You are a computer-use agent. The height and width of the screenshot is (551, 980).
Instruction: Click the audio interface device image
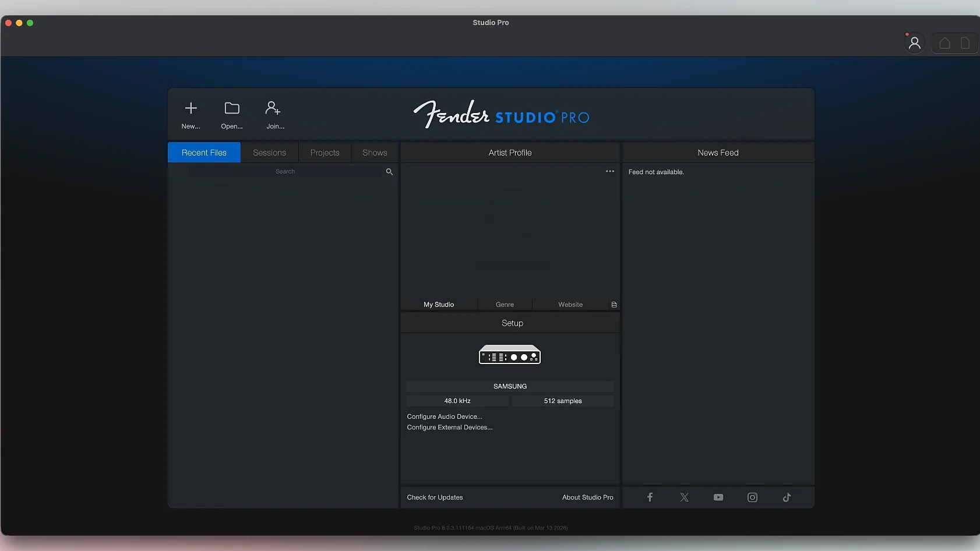click(x=510, y=355)
